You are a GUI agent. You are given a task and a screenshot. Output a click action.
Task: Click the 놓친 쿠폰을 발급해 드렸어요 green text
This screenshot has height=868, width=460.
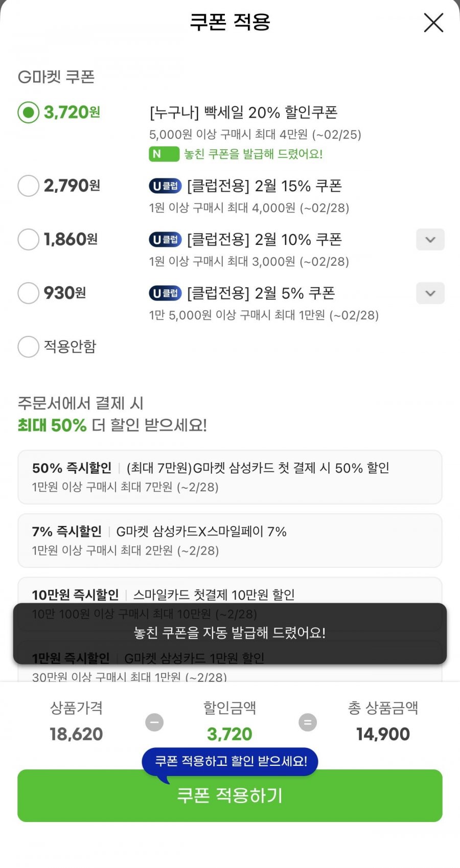click(253, 154)
